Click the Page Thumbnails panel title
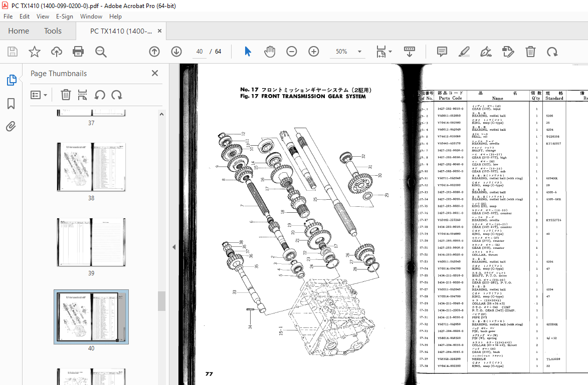Image resolution: width=588 pixels, height=385 pixels. coord(59,74)
